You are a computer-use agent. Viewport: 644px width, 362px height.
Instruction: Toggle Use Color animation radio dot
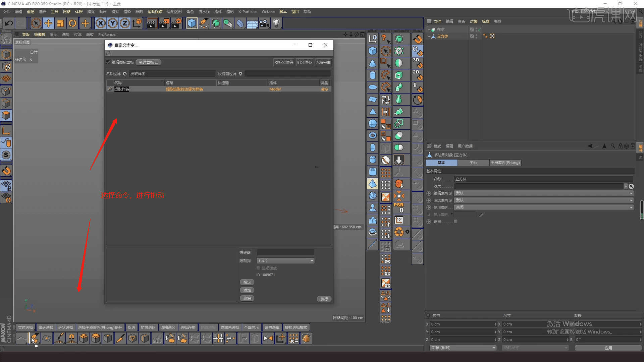pos(429,207)
